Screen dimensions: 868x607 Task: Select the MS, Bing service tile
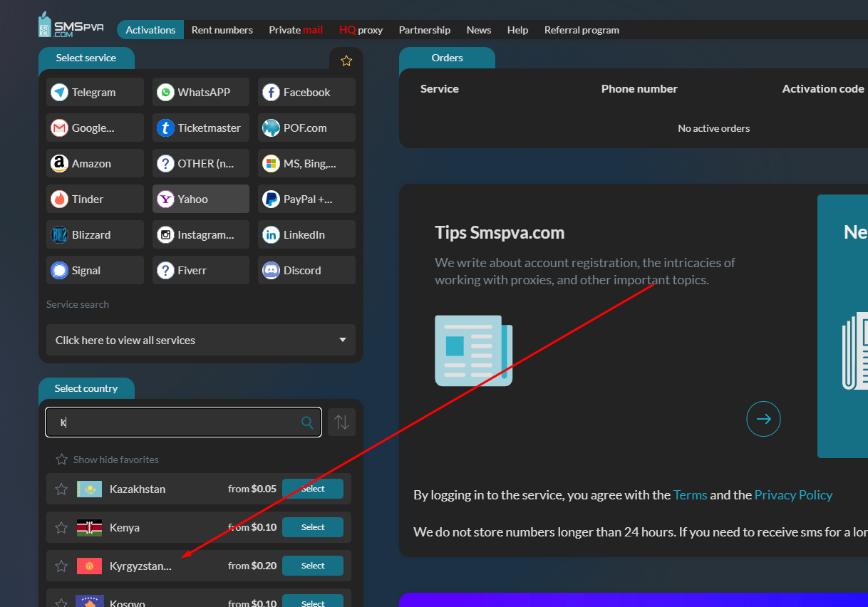click(306, 163)
